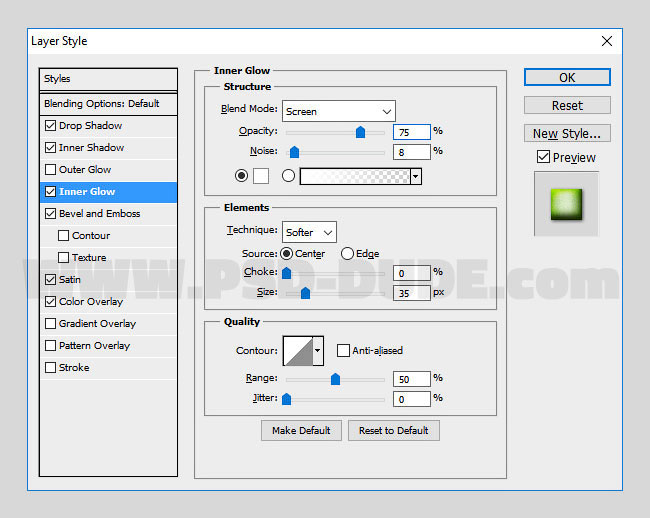Enable the Contour sub-option checkbox
Viewport: 650px width, 518px height.
(63, 235)
